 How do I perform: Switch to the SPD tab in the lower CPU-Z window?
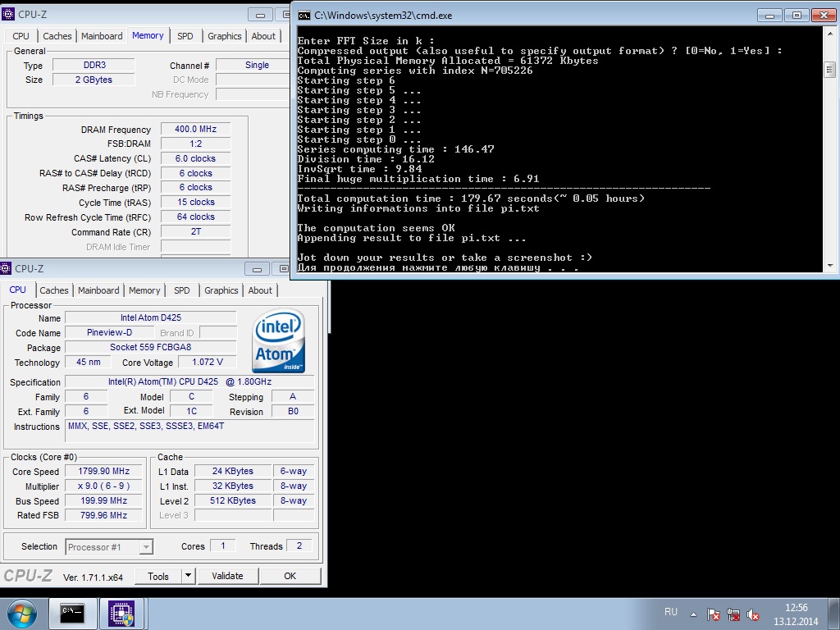coord(181,290)
